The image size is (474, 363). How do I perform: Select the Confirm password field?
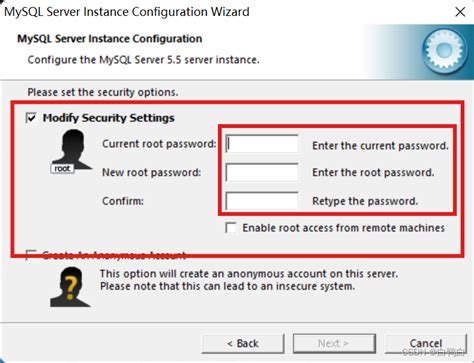[262, 201]
